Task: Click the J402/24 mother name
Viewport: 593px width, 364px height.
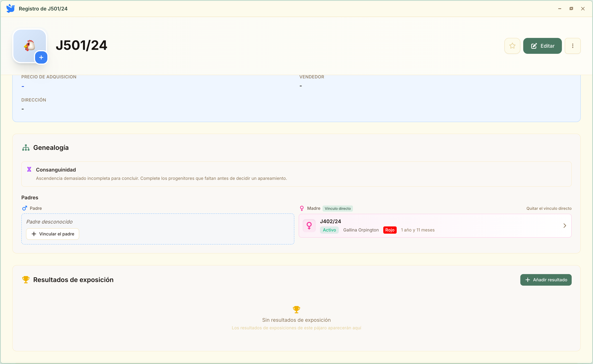Action: pyautogui.click(x=330, y=221)
